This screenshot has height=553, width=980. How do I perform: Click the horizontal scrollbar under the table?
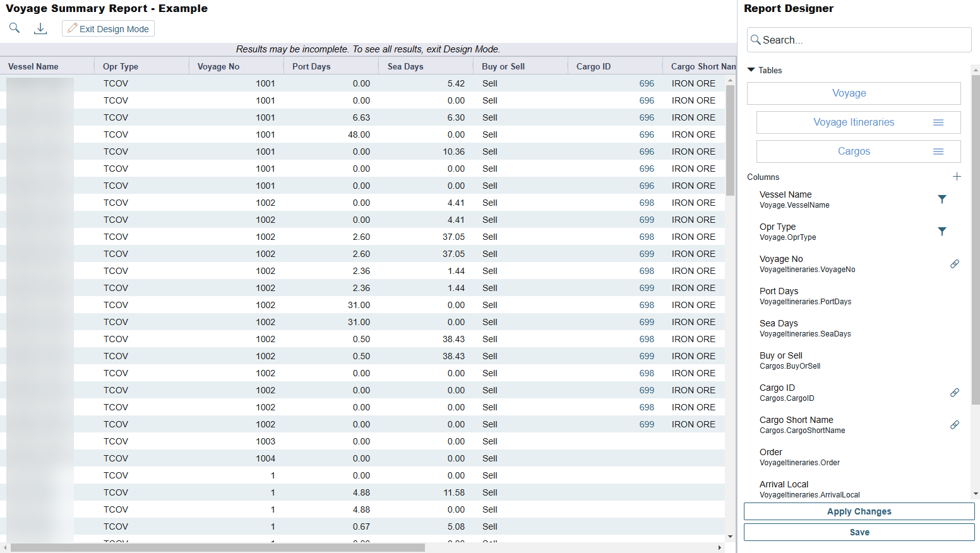point(218,547)
